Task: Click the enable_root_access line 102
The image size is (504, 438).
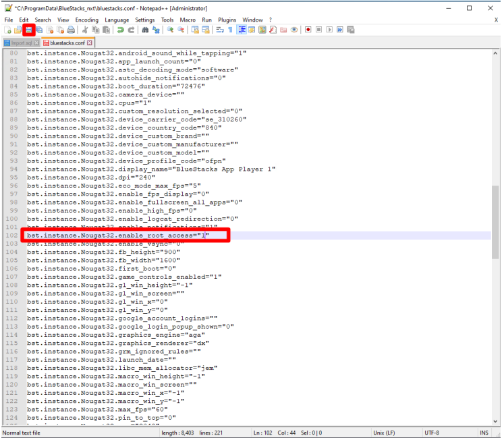Action: pyautogui.click(x=118, y=236)
